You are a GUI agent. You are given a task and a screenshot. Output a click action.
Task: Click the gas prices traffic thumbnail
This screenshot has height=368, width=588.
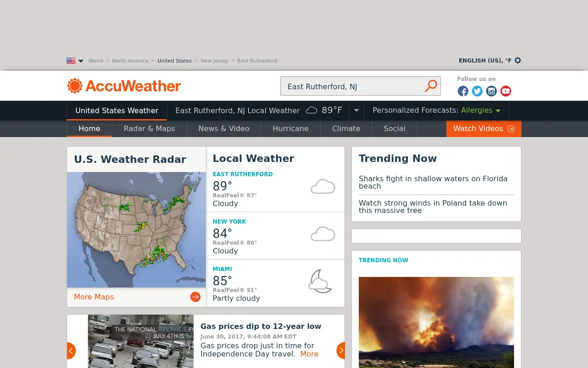click(x=141, y=341)
